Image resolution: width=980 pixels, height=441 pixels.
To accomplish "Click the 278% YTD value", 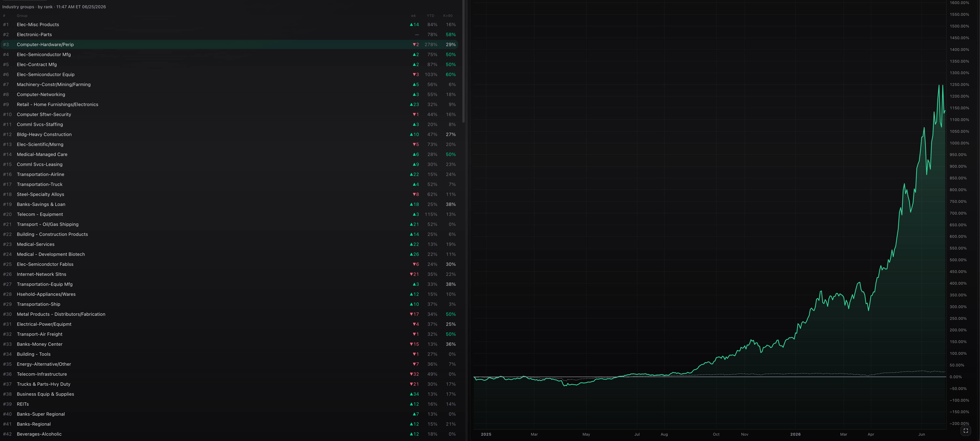I will click(431, 45).
